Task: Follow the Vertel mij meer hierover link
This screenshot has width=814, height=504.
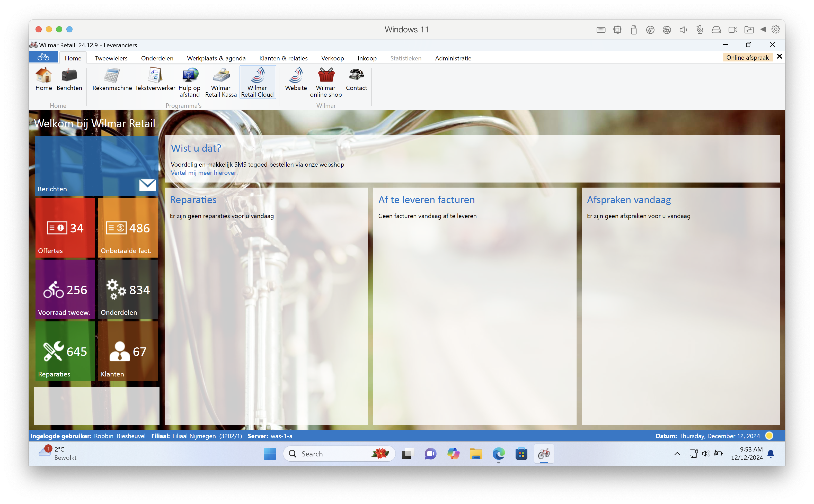Action: click(204, 173)
